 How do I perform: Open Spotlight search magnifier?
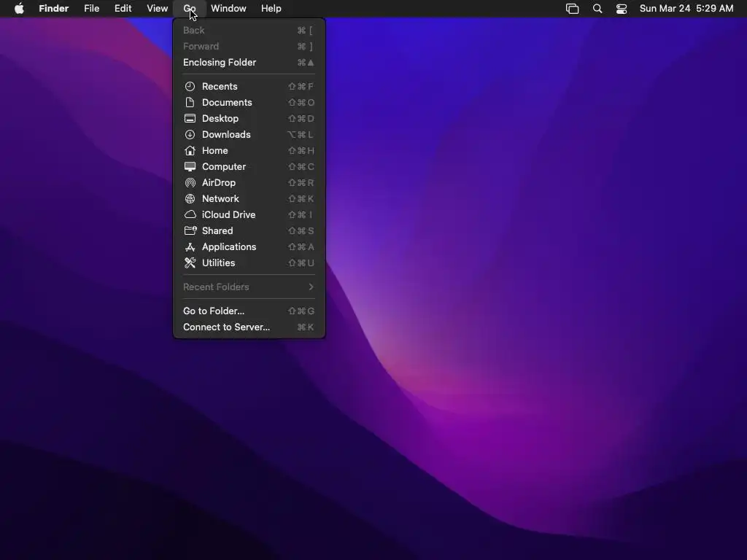[597, 9]
